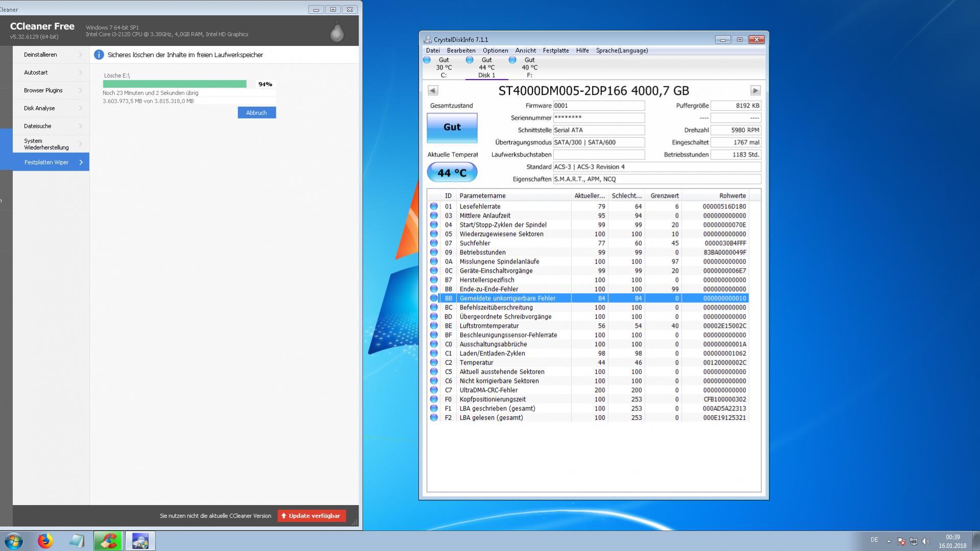The image size is (980, 551).
Task: Select Laden/Entladen-Zyklen row
Action: coord(588,353)
